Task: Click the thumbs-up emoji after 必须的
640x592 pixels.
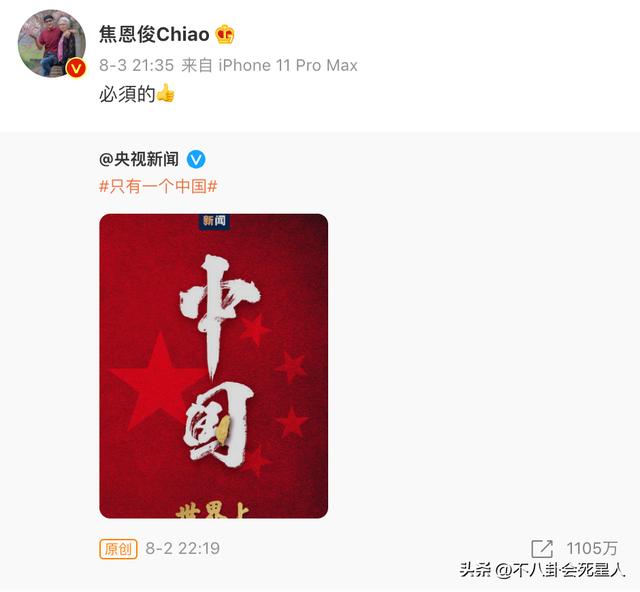Action: tap(165, 93)
